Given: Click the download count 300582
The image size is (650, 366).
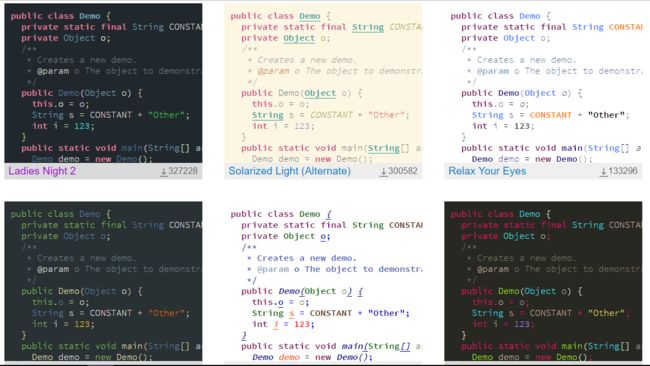Looking at the screenshot, I should click(403, 171).
